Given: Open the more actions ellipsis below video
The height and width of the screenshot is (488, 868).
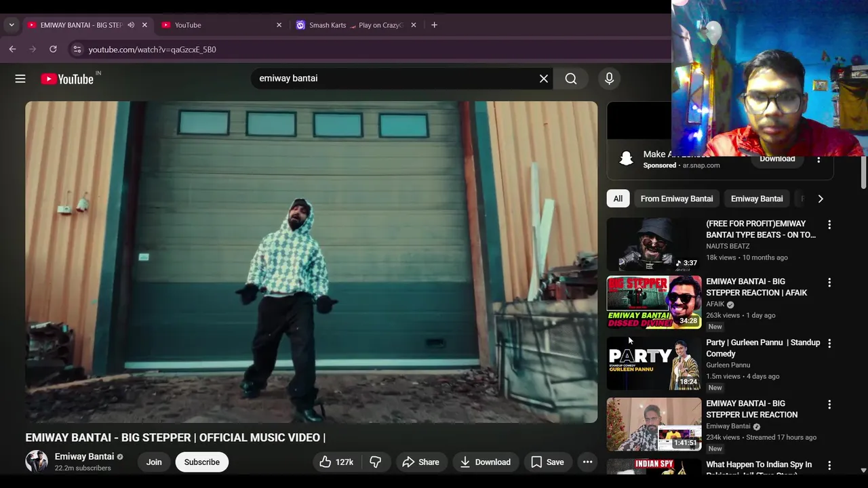Looking at the screenshot, I should (588, 462).
